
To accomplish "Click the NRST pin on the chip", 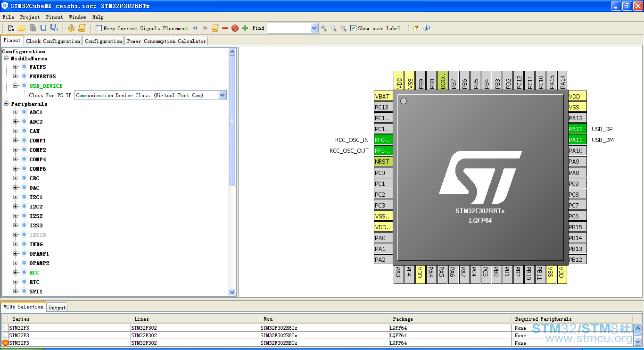I will point(383,161).
